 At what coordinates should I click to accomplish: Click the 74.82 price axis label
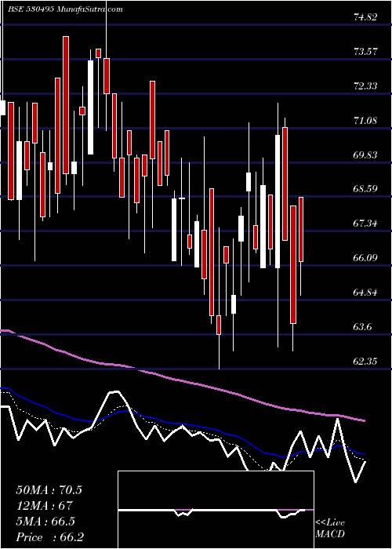tap(365, 17)
